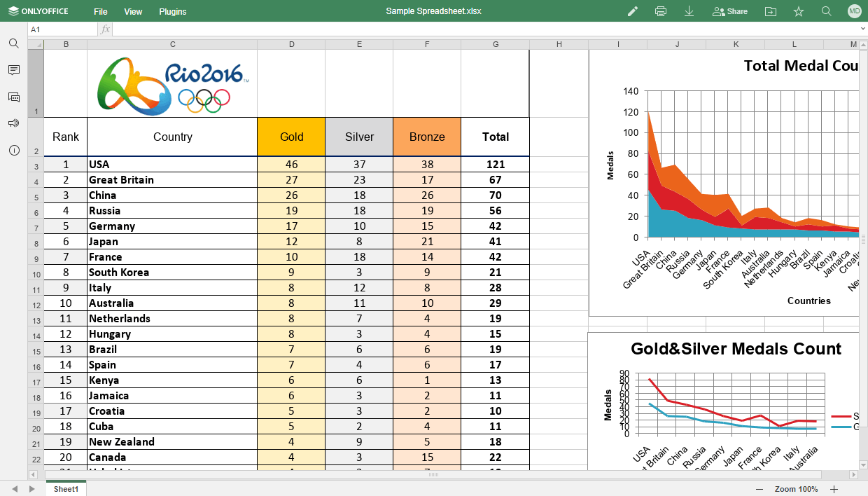Open the View menu
Screen dimensions: 868x496
133,11
